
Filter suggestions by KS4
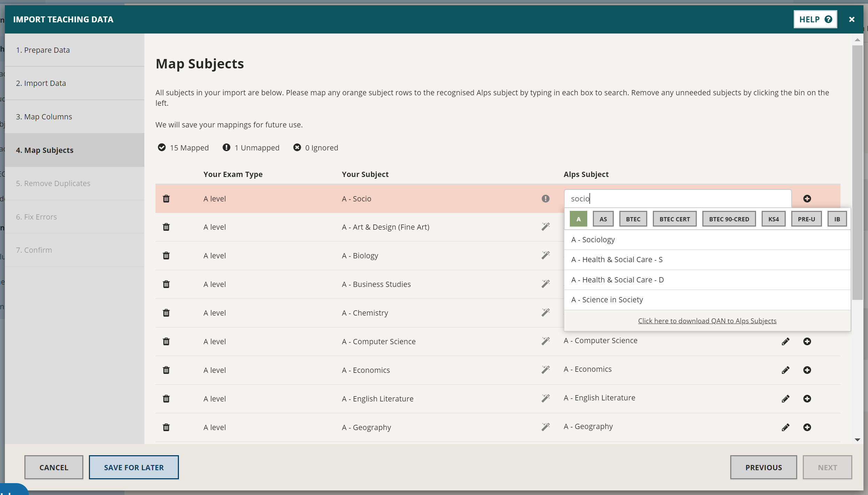[773, 219]
